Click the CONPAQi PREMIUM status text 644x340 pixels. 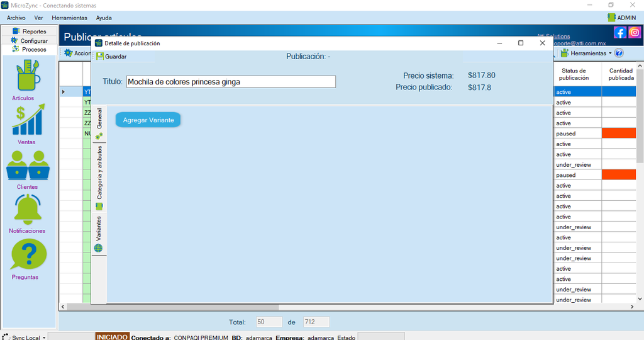pos(201,337)
